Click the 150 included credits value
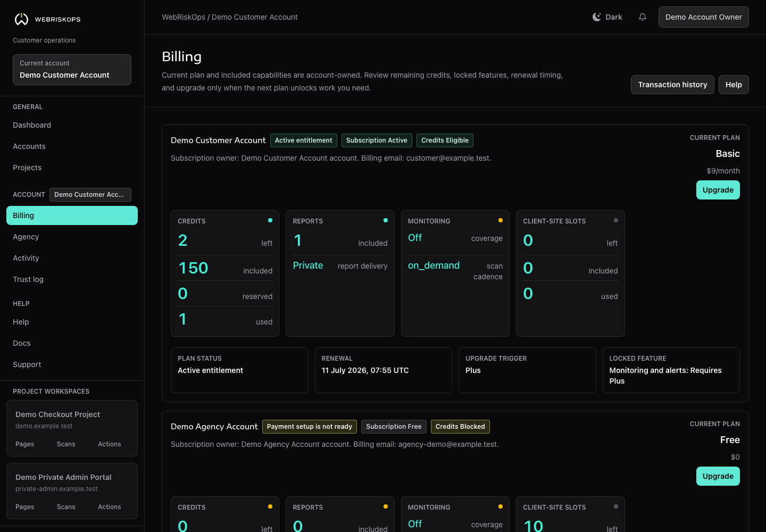This screenshot has width=766, height=532. [193, 268]
